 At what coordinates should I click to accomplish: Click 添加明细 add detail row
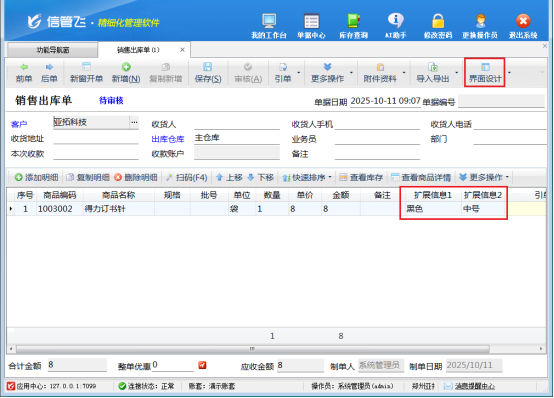click(x=36, y=177)
